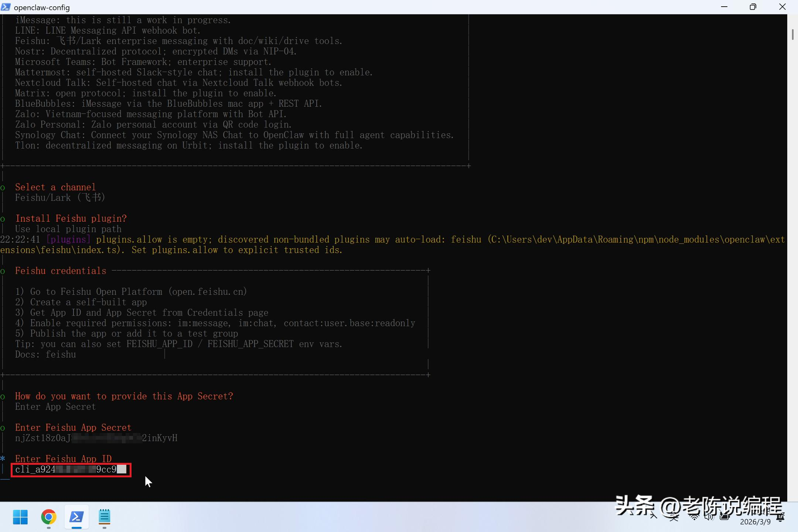Image resolution: width=798 pixels, height=532 pixels.
Task: Click the PowerShell icon in title bar
Action: pyautogui.click(x=6, y=7)
